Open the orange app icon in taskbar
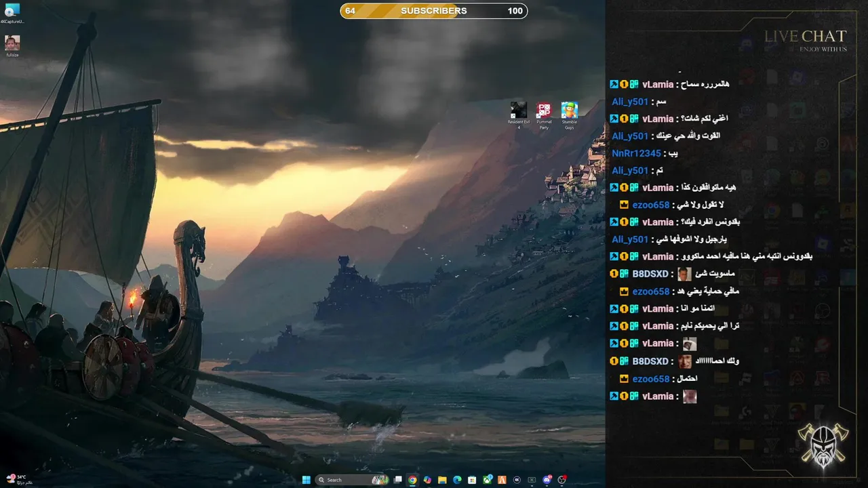868x488 pixels. pyautogui.click(x=502, y=480)
